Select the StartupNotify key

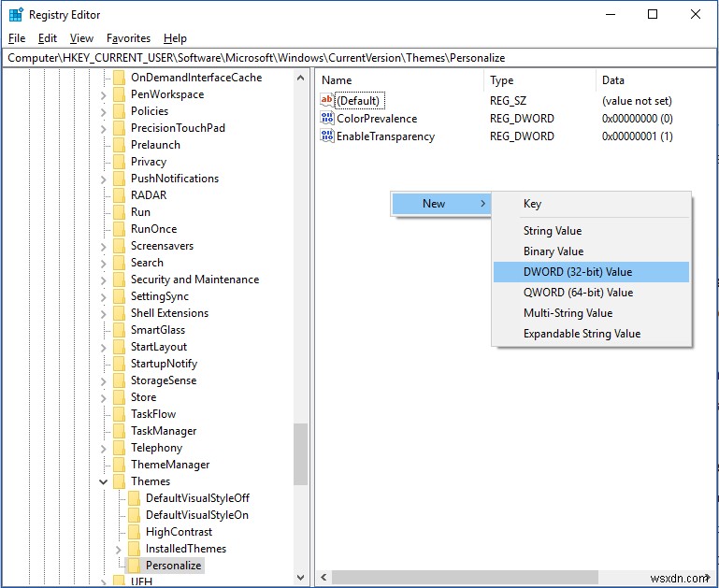[164, 364]
